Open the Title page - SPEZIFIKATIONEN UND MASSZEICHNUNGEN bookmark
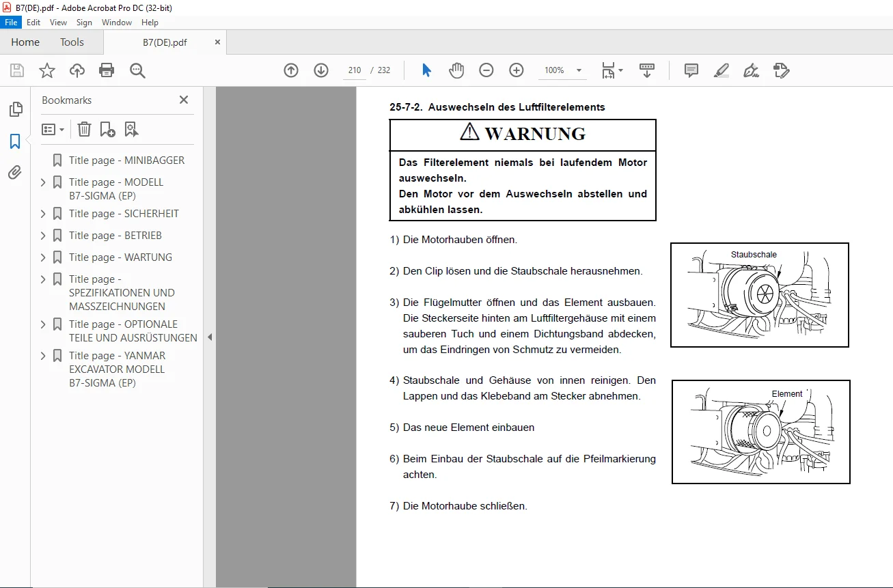Image resolution: width=893 pixels, height=588 pixels. [122, 293]
